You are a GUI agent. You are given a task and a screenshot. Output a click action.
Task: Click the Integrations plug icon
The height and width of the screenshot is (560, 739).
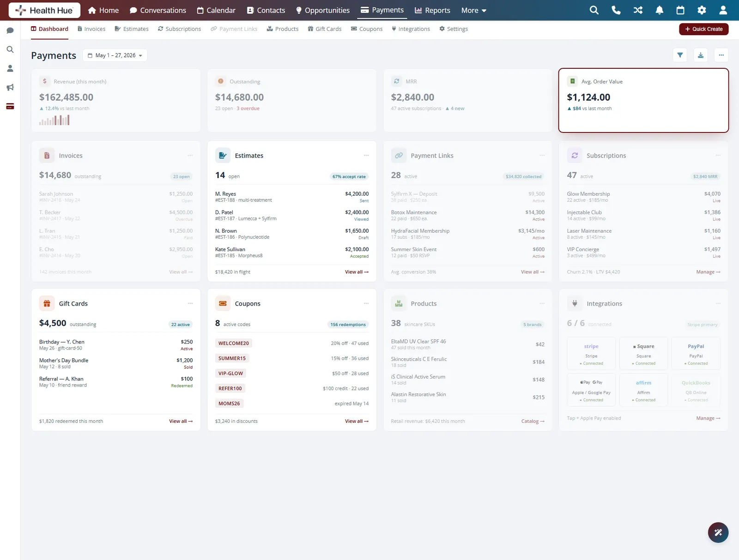click(575, 303)
